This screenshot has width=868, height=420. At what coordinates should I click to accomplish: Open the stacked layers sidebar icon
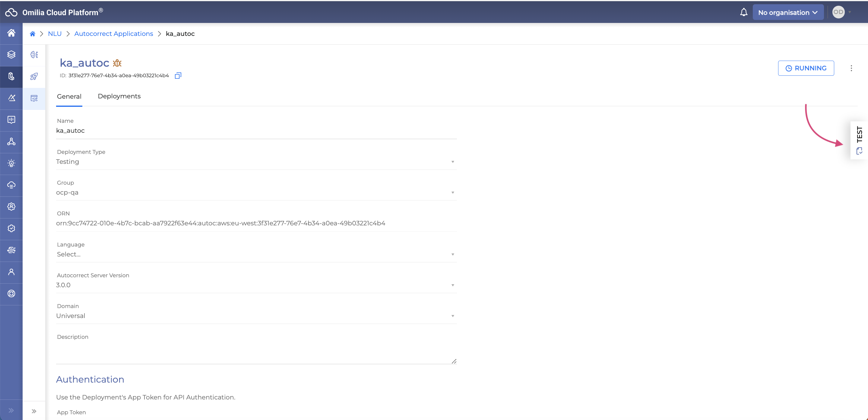11,55
